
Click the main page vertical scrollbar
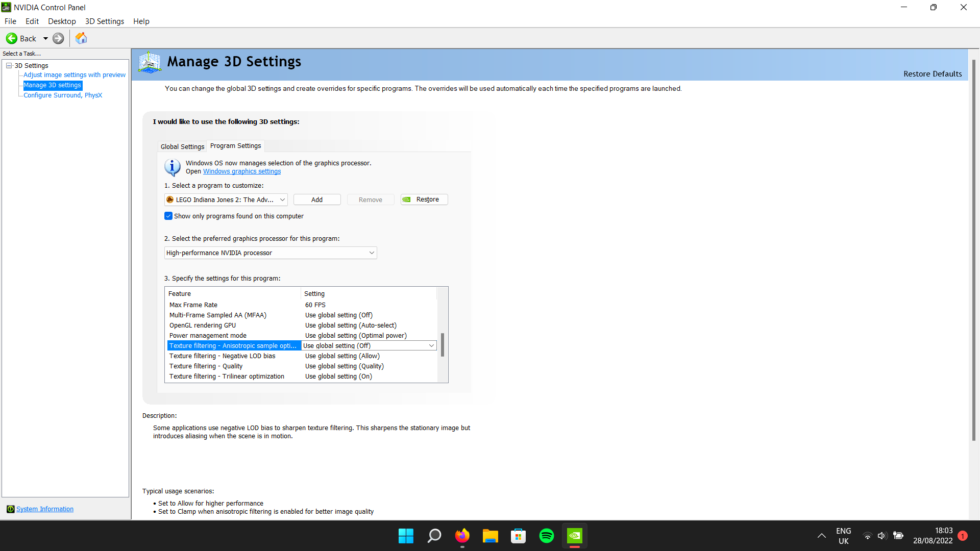click(974, 250)
